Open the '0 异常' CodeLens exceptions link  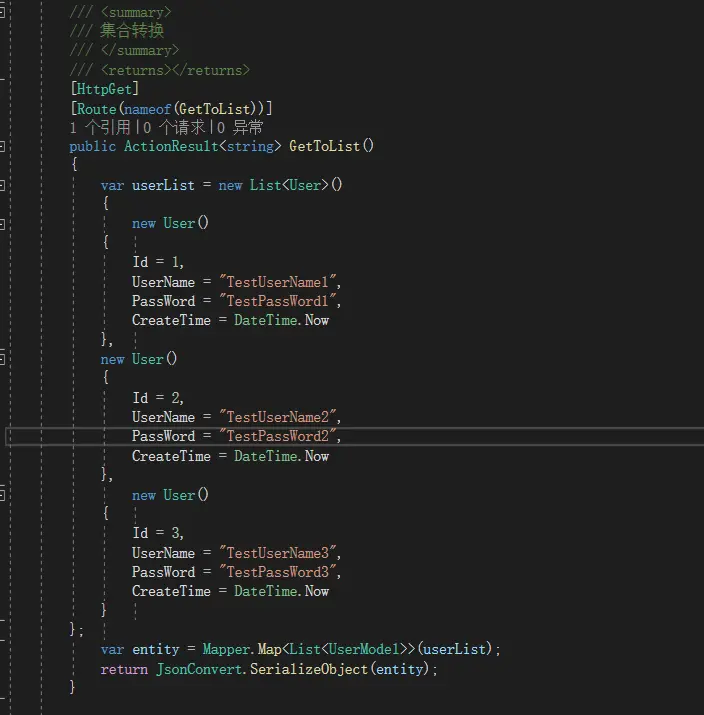click(x=240, y=127)
